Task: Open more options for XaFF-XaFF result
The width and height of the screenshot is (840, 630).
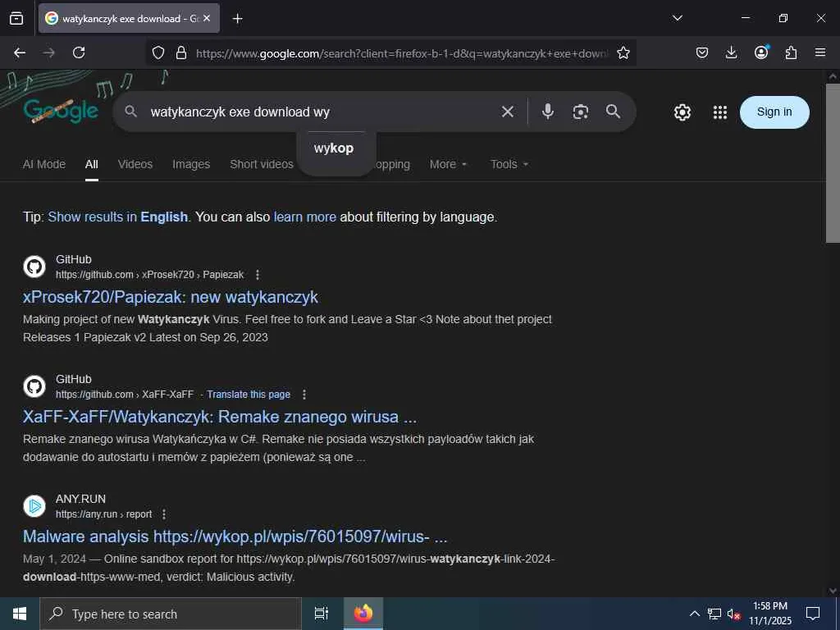Action: (x=304, y=395)
